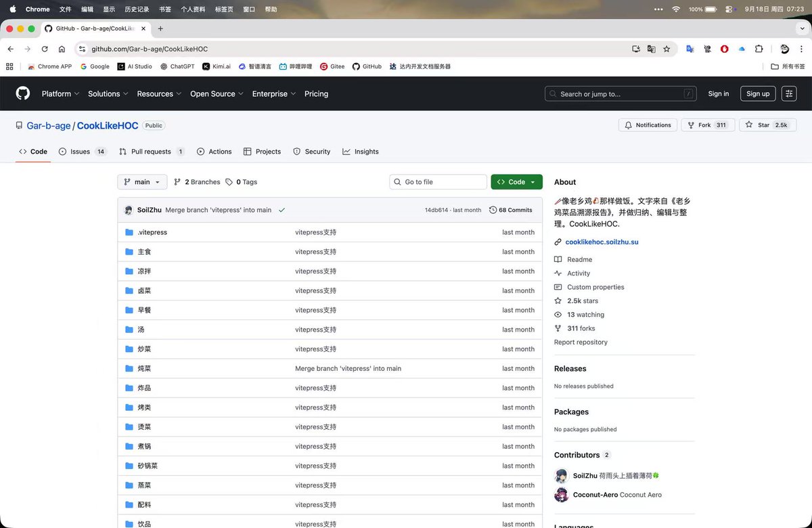Expand the main branch selector

[x=141, y=181]
